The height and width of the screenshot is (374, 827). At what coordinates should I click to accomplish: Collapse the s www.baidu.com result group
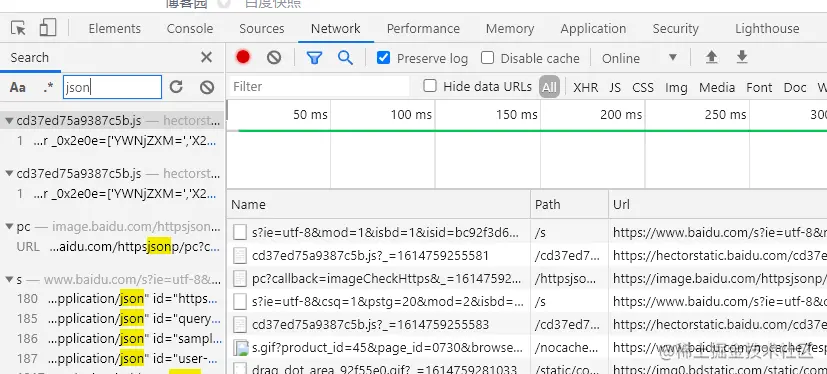[x=9, y=280]
